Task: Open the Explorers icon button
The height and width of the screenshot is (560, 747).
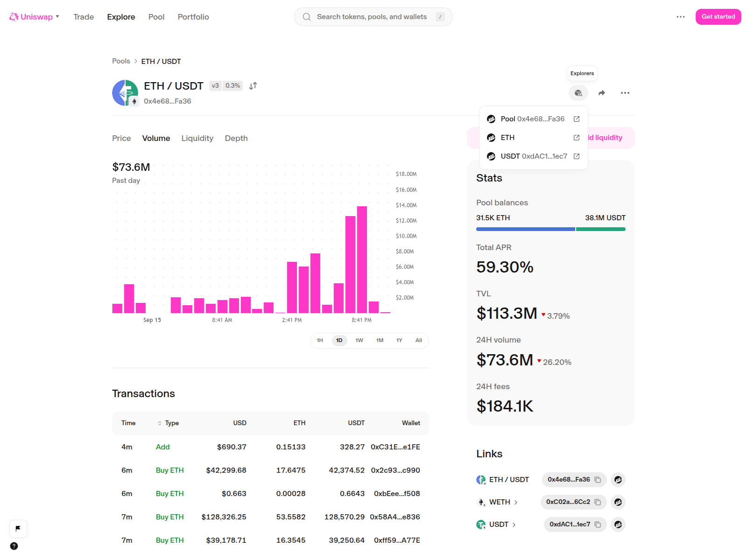Action: [x=578, y=93]
